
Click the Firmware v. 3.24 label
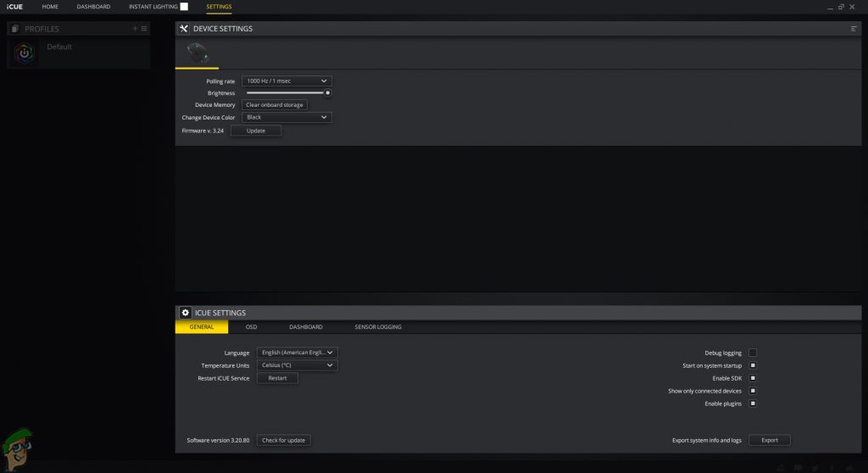coord(203,131)
